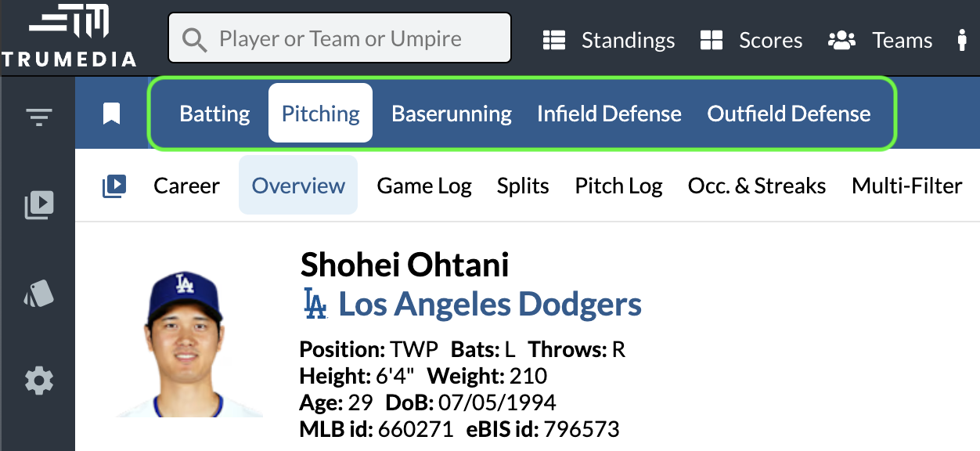
Task: Open the Infield Defense tab
Action: click(x=609, y=114)
